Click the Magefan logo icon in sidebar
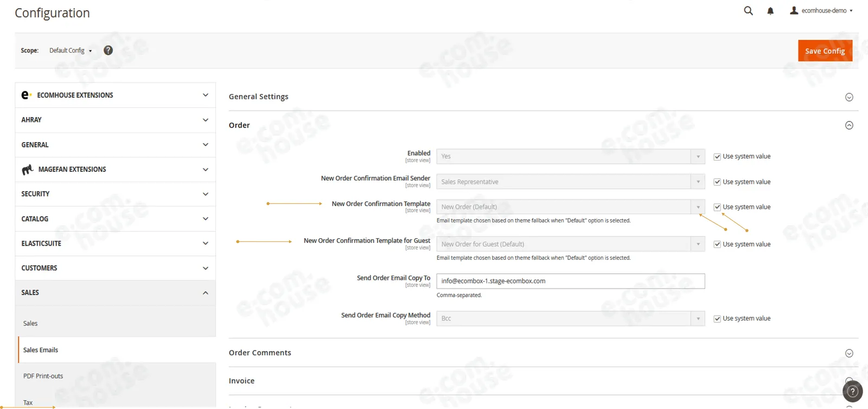The width and height of the screenshot is (868, 409). click(27, 170)
